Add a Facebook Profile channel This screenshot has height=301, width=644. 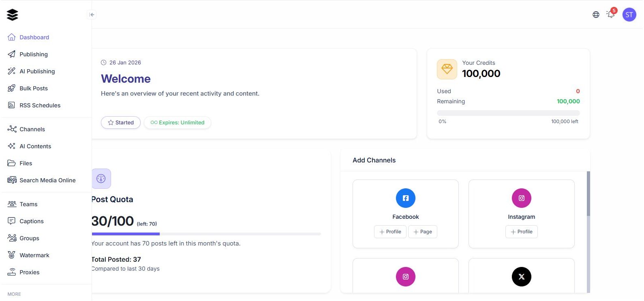click(x=390, y=232)
